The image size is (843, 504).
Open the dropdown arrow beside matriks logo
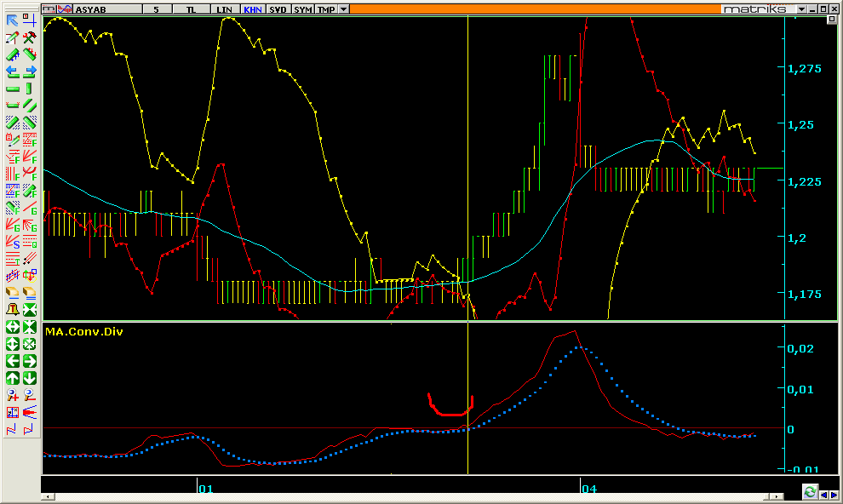(x=801, y=9)
